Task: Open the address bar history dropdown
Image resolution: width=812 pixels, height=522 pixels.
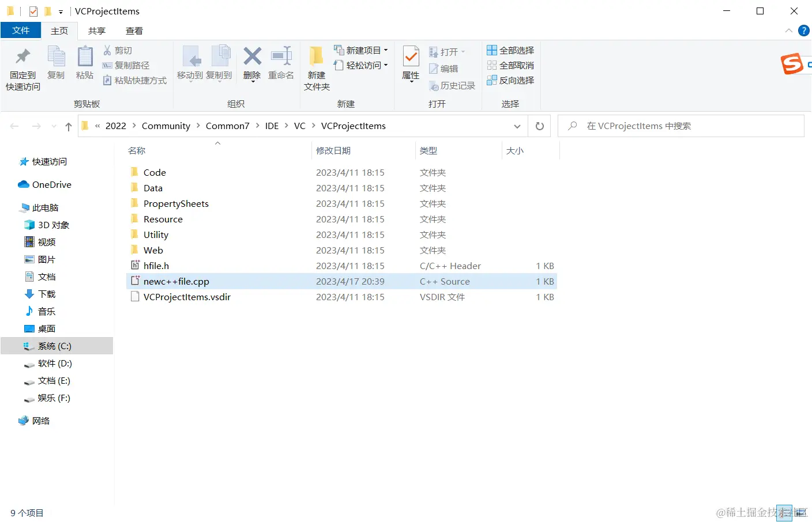Action: 517,126
